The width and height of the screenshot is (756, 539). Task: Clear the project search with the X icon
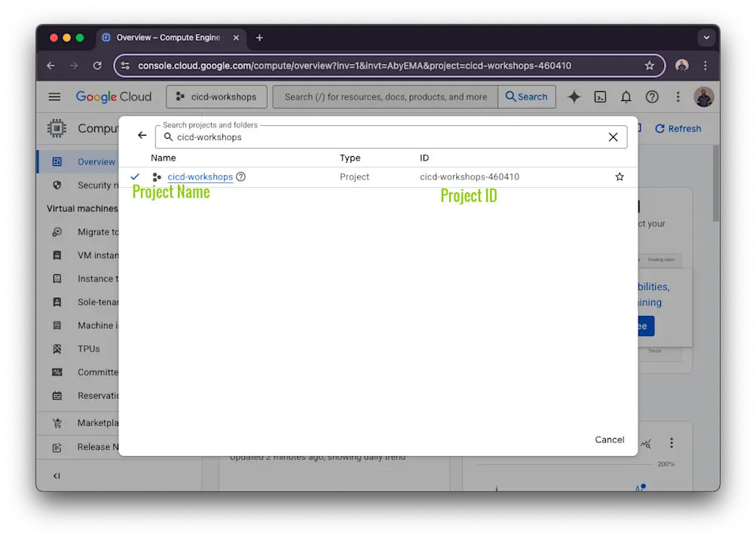point(613,136)
